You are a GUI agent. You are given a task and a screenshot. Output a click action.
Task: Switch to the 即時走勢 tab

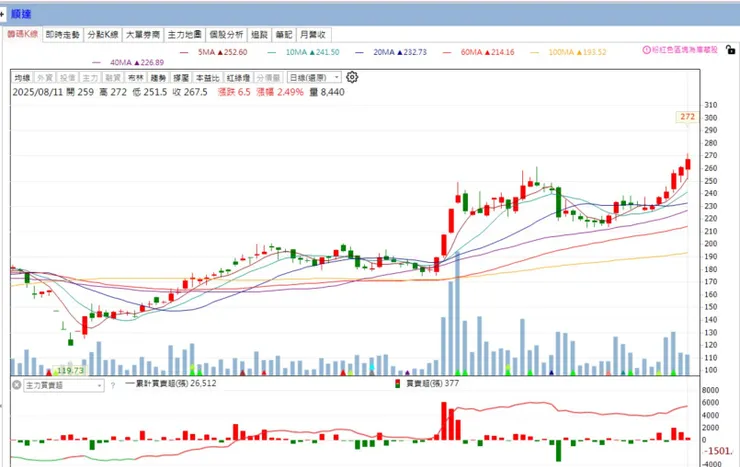pyautogui.click(x=62, y=34)
